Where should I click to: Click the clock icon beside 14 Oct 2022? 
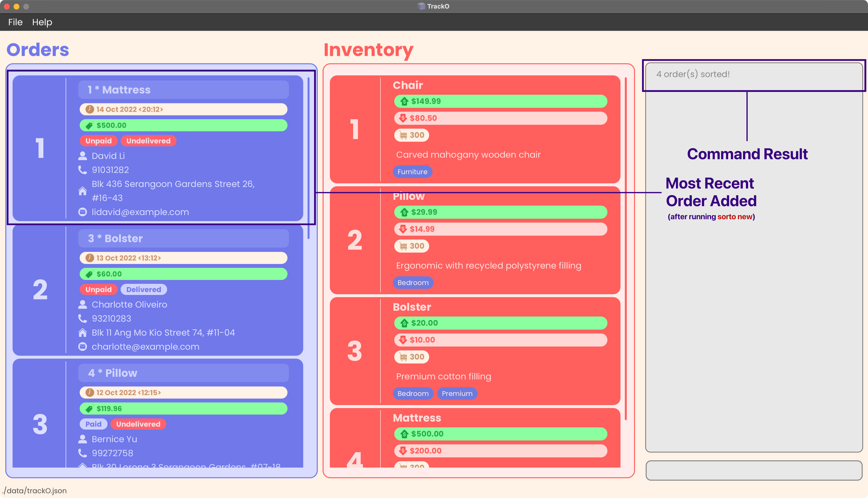(x=90, y=109)
